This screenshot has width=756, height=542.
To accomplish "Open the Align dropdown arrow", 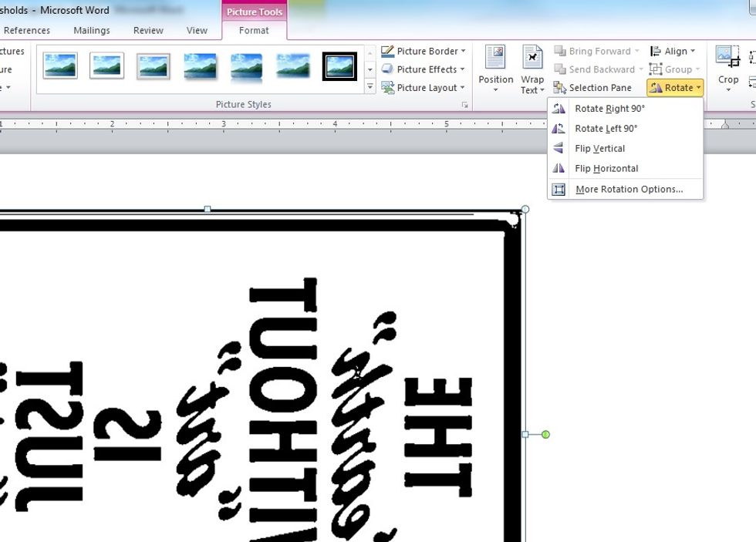I will (x=694, y=51).
